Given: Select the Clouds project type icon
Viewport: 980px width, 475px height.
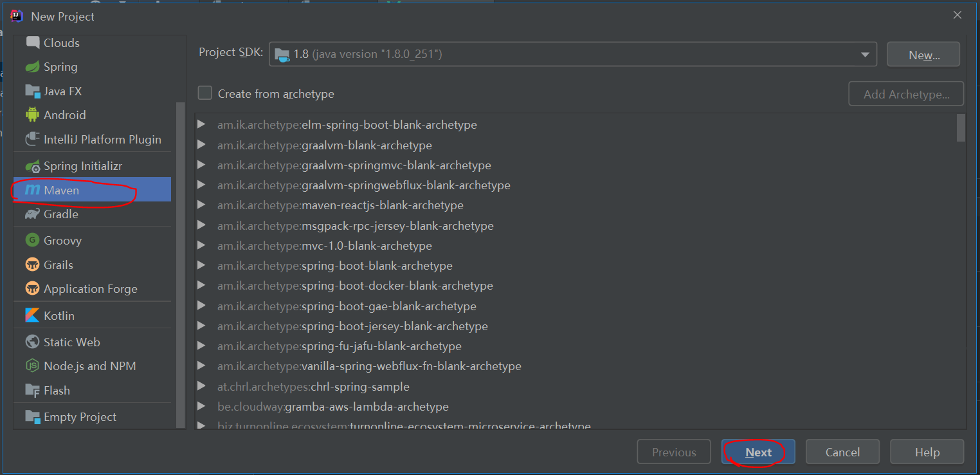Looking at the screenshot, I should point(32,42).
